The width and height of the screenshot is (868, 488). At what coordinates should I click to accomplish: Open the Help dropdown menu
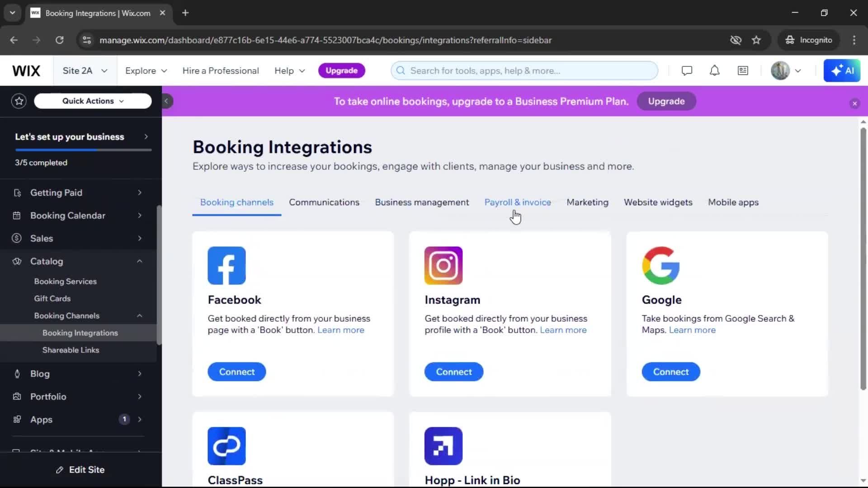[290, 71]
